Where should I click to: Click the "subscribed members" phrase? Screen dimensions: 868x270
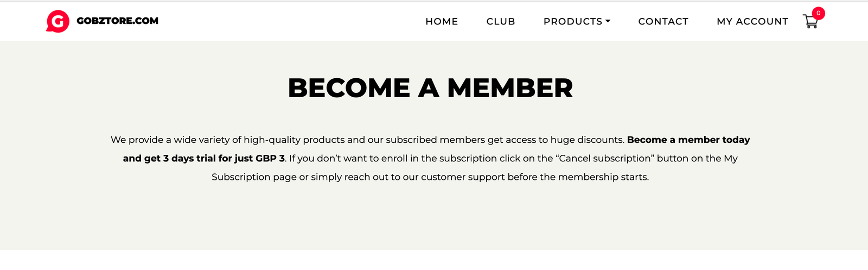click(436, 140)
